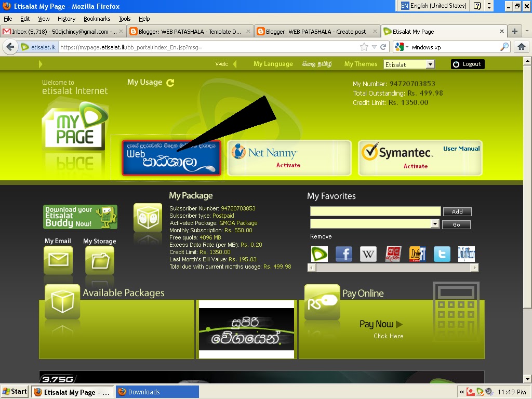The height and width of the screenshot is (399, 532).
Task: Click the Logout button
Action: (x=468, y=64)
